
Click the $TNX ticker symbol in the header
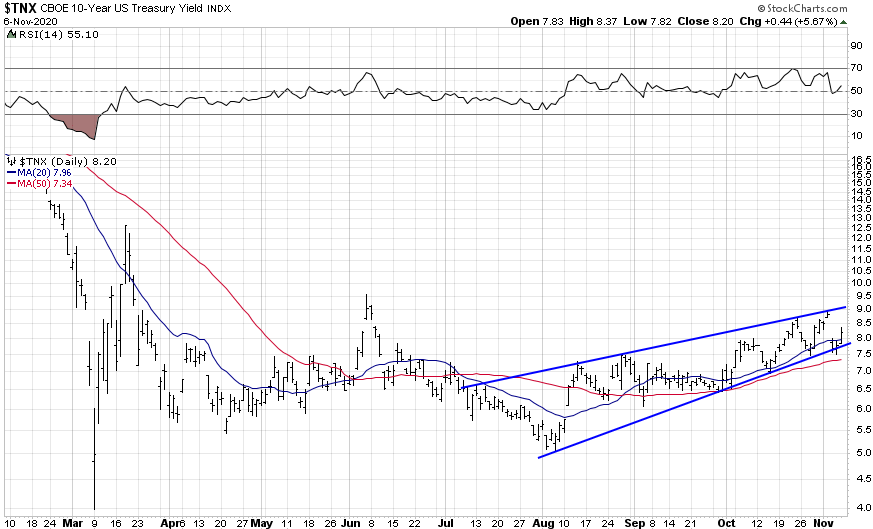point(20,8)
